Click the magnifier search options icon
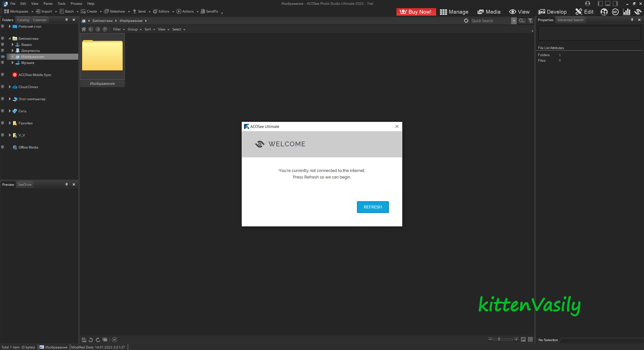Viewport: 644px width, 350px height. point(522,21)
